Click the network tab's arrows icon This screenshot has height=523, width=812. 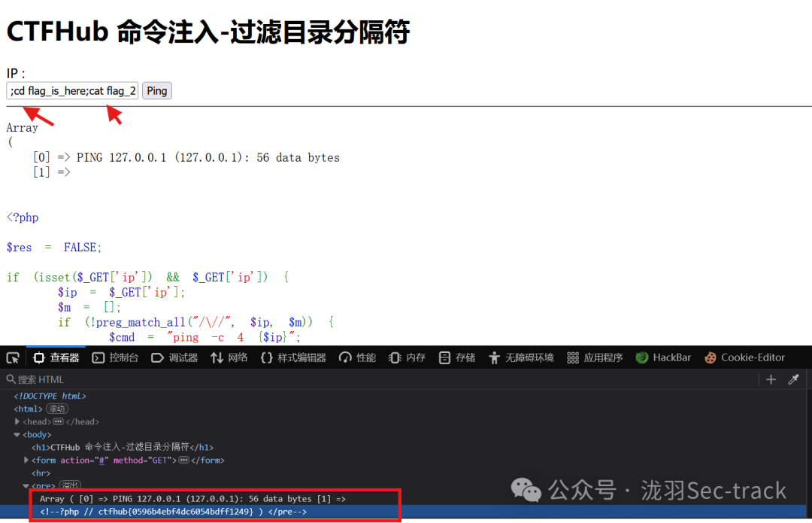click(x=217, y=357)
